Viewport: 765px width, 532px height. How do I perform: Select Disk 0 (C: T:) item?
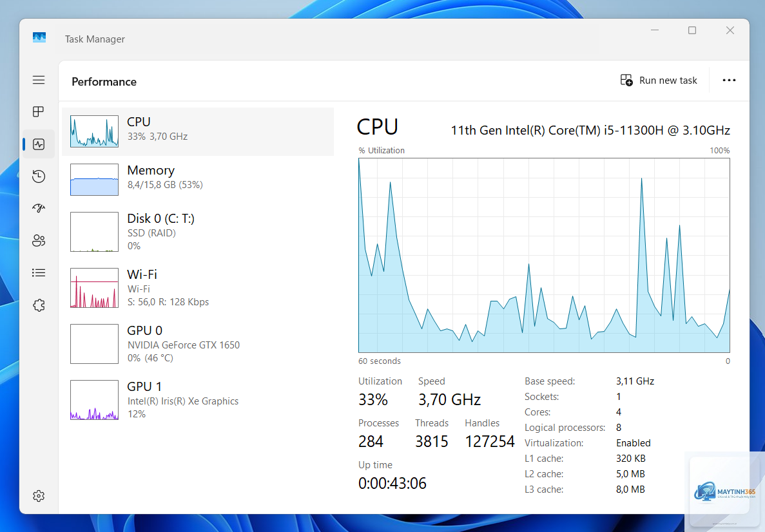pos(198,232)
